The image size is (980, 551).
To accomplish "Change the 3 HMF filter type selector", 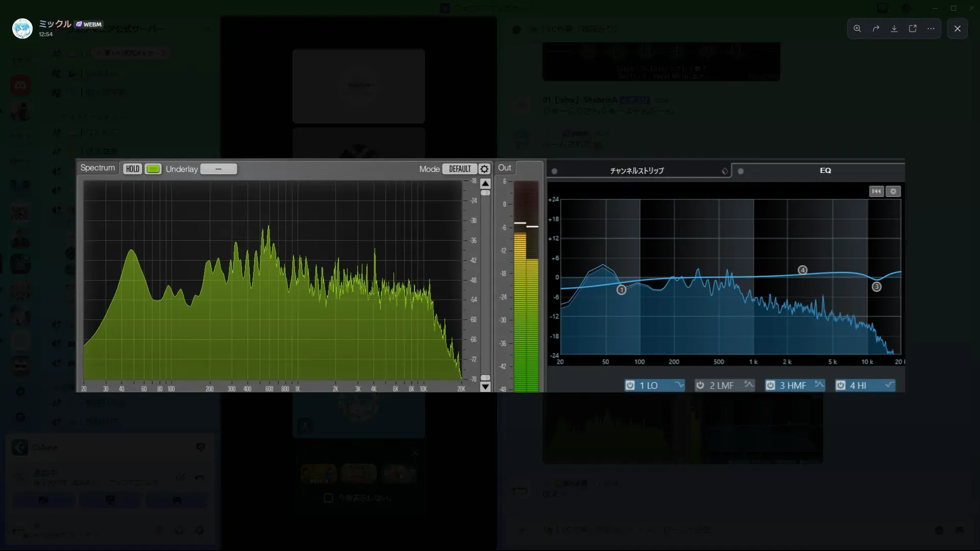I will (819, 385).
